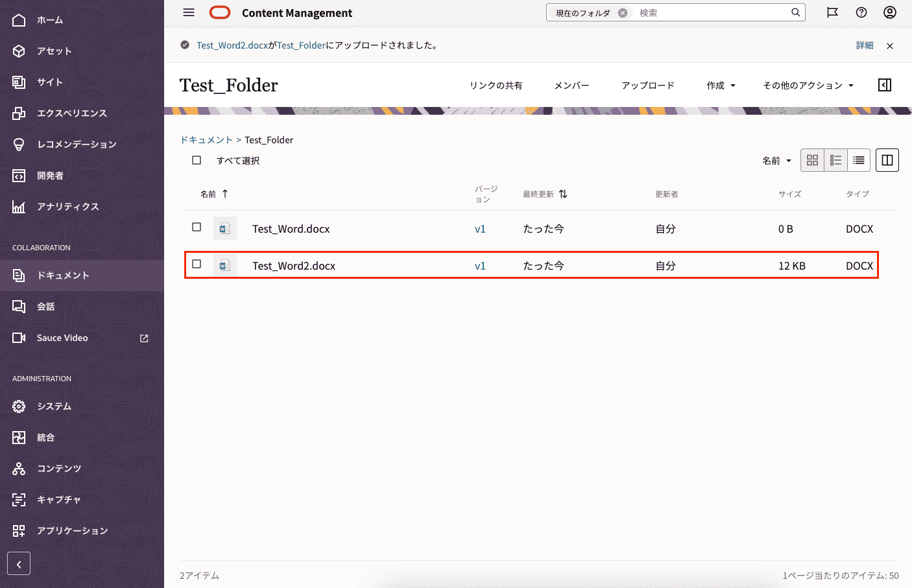This screenshot has width=912, height=588.
Task: Clear the search magnifier query
Action: tap(795, 12)
